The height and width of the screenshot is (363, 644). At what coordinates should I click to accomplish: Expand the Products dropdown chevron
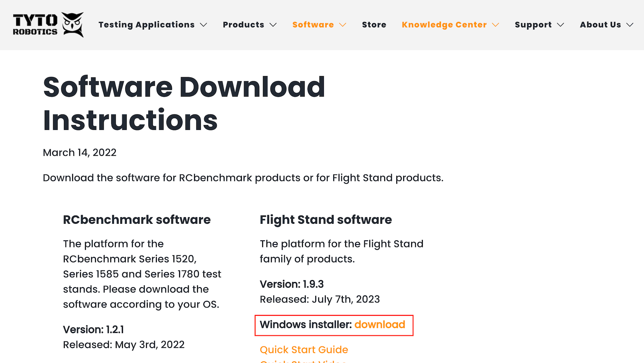click(x=274, y=25)
